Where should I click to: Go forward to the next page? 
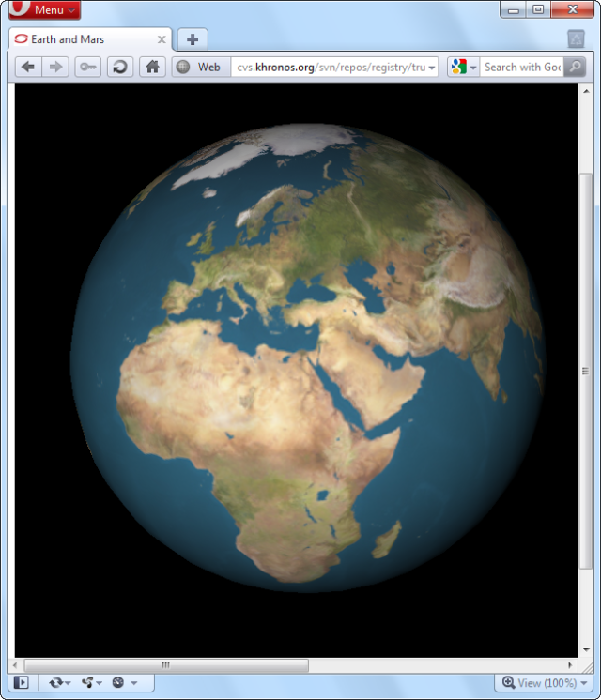[56, 67]
